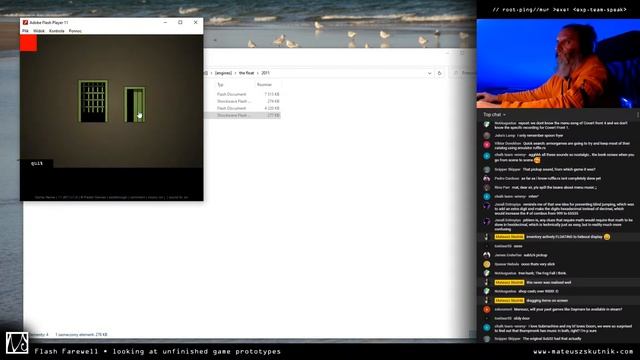The height and width of the screenshot is (360, 640).
Task: Click the first chat avatar under Top chat
Action: tap(487, 124)
